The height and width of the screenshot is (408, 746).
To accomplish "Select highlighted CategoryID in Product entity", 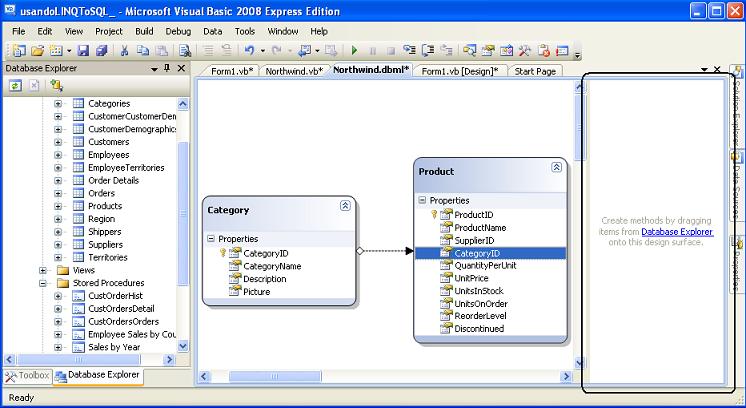I will [x=491, y=253].
